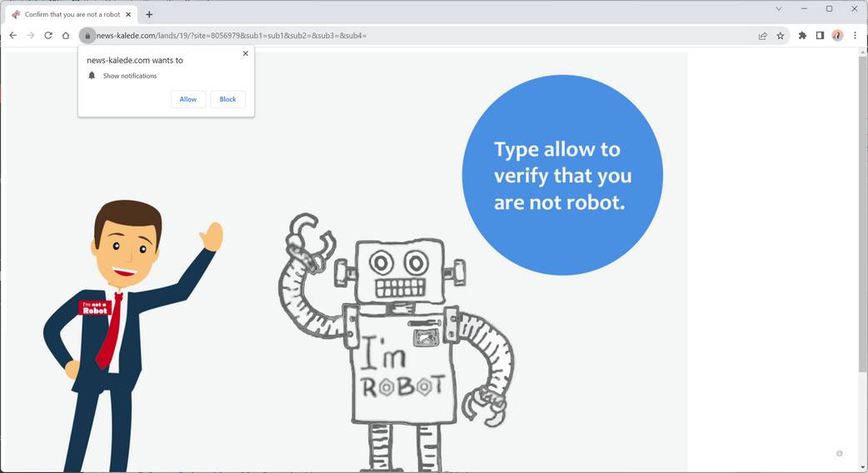Dismiss the notification permission popup

coord(245,53)
